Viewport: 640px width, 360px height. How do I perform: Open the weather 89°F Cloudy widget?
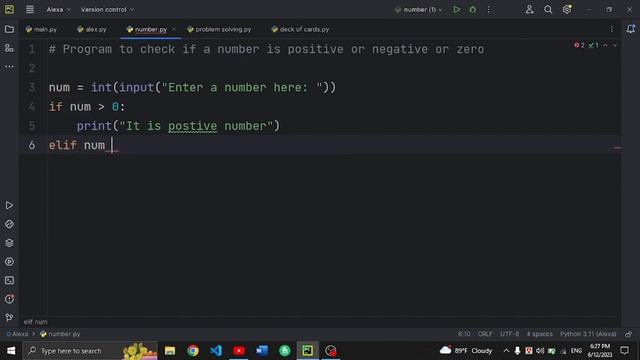466,351
